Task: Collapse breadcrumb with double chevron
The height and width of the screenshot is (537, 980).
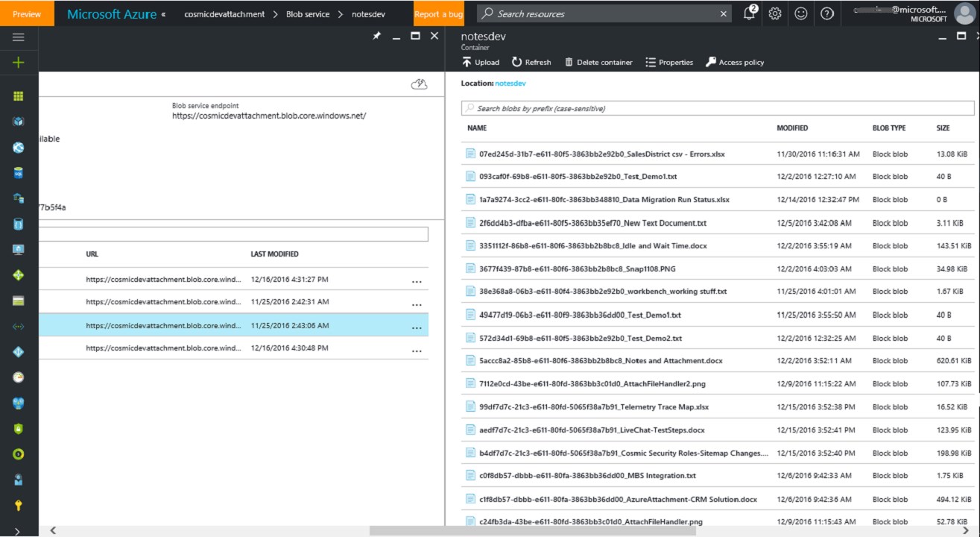Action: (163, 14)
